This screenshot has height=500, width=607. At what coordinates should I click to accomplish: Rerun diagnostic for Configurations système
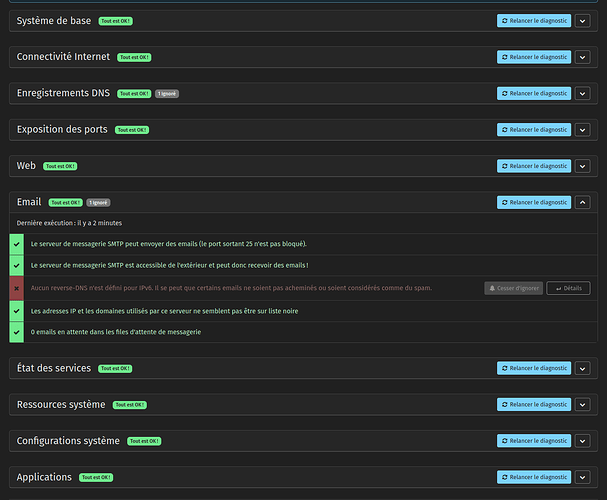click(x=534, y=441)
